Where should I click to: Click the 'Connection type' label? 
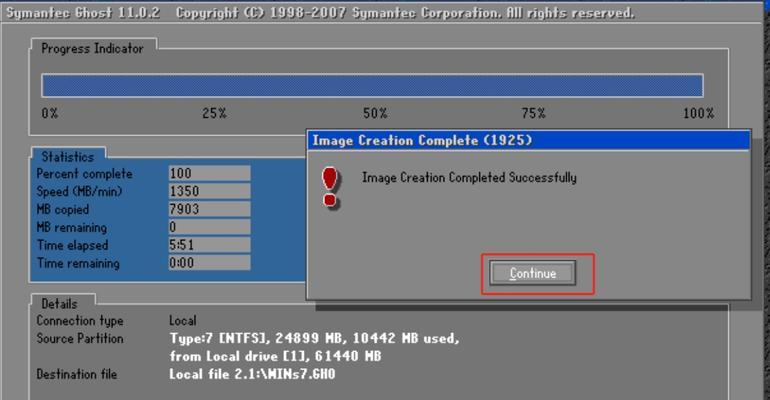click(x=80, y=320)
